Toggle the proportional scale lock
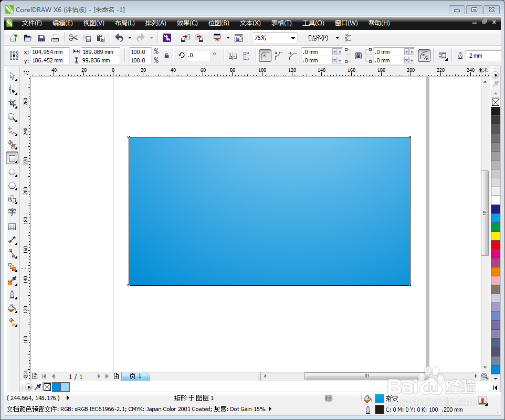The image size is (505, 420). tap(166, 56)
